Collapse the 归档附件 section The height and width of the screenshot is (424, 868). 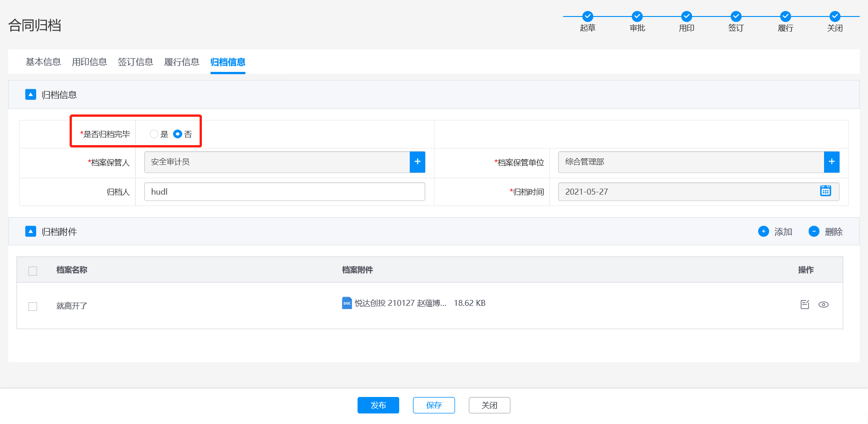tap(31, 231)
